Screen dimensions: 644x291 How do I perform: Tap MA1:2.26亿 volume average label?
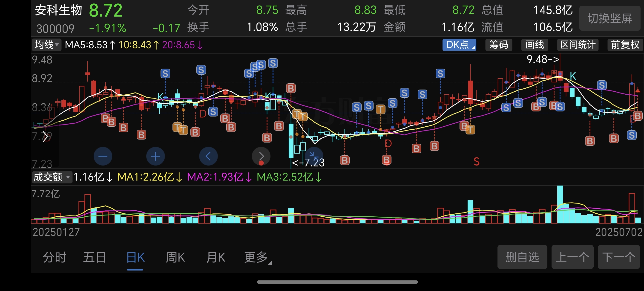click(x=149, y=177)
